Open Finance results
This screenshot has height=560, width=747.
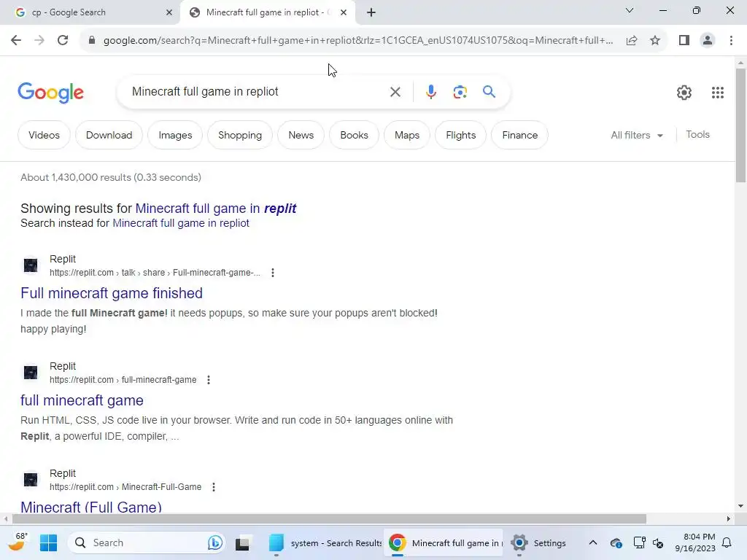(x=519, y=135)
